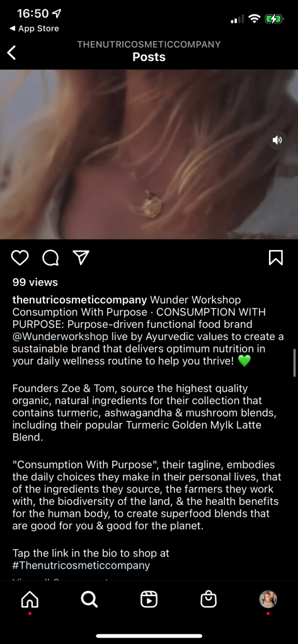Save the post with the bookmark icon
Viewport: 298px width, 644px height.
tap(276, 258)
